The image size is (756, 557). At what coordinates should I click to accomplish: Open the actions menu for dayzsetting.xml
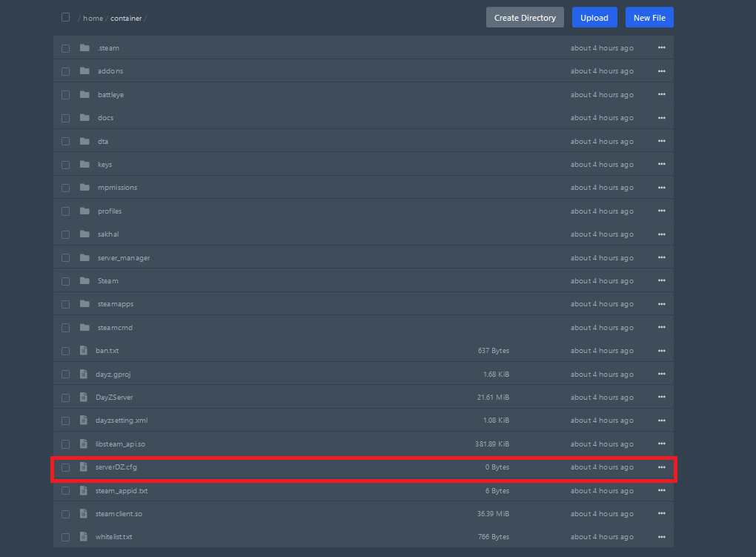pyautogui.click(x=661, y=421)
